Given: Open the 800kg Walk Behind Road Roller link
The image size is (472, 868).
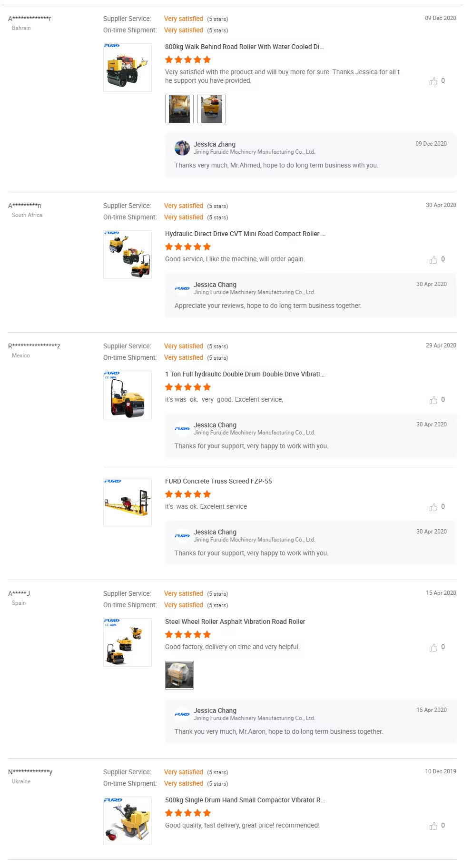Looking at the screenshot, I should point(244,47).
